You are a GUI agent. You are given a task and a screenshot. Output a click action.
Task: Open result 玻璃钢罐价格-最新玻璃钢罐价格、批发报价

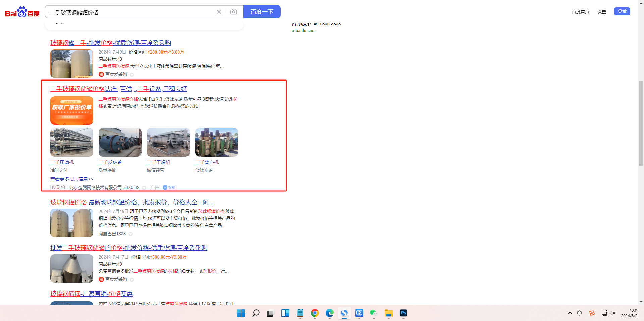point(132,202)
